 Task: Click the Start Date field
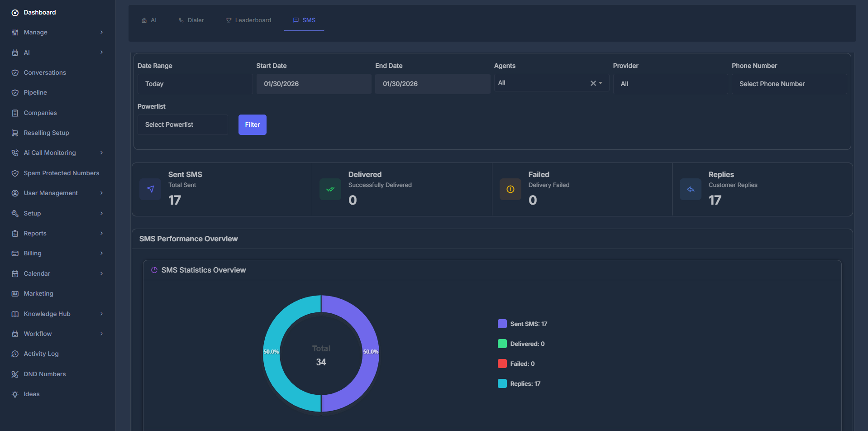(x=314, y=84)
